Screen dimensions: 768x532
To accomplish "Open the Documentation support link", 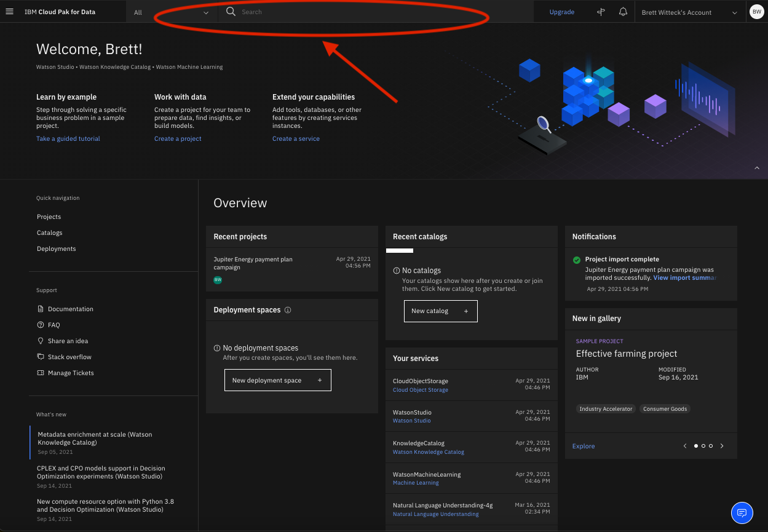I will pyautogui.click(x=71, y=309).
